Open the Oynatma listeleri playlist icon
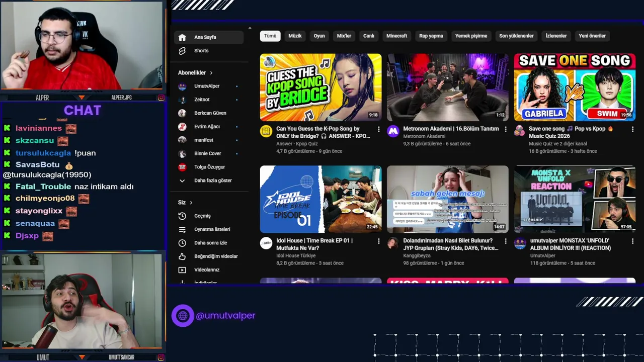The image size is (644, 362). (182, 229)
